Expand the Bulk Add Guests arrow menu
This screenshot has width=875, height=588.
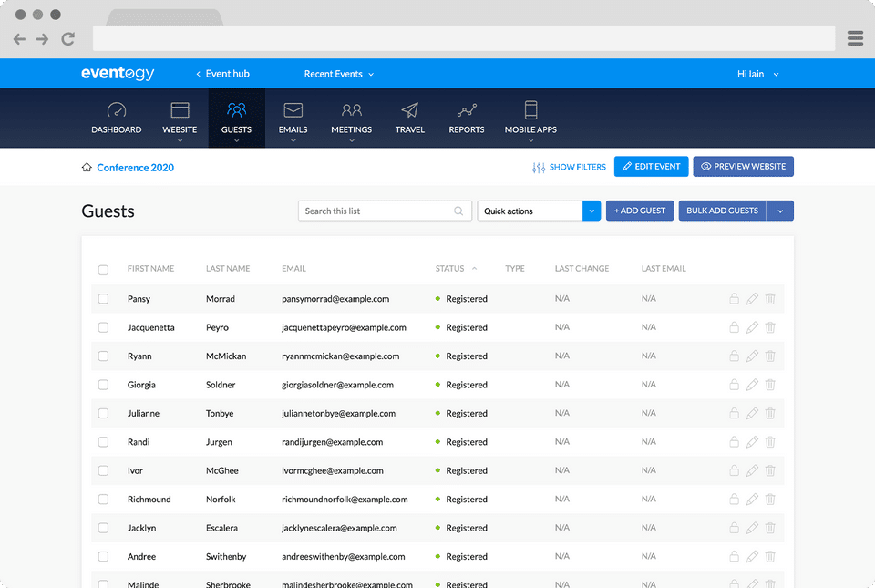(x=780, y=211)
